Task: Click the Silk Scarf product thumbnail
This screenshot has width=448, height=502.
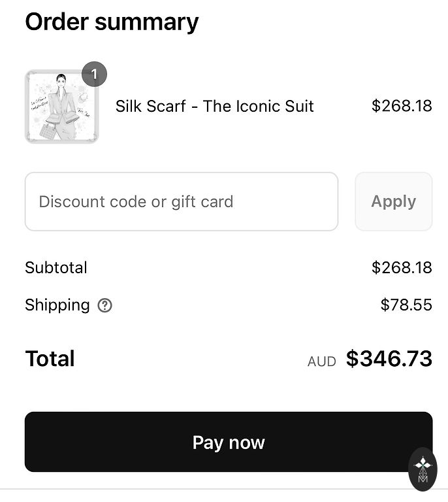Action: [61, 107]
